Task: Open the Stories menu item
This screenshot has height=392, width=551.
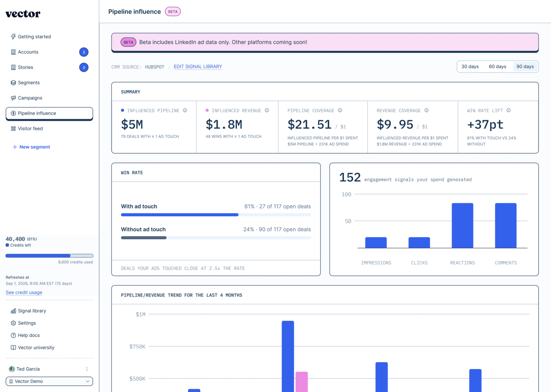Action: [49, 67]
